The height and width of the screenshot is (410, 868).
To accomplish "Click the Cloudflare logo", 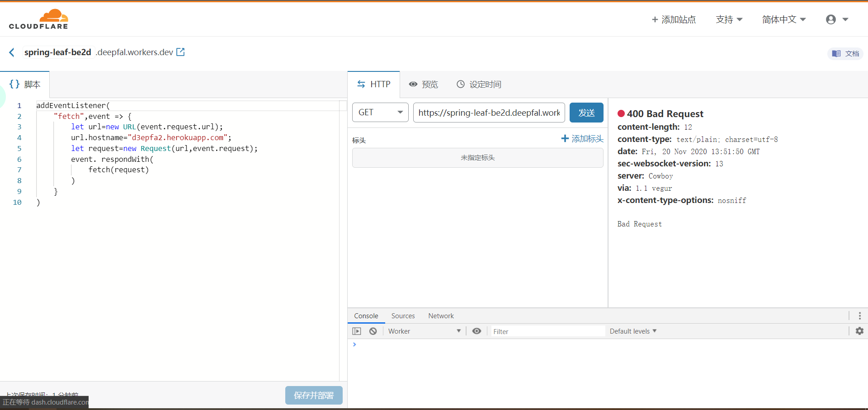I will [x=38, y=19].
